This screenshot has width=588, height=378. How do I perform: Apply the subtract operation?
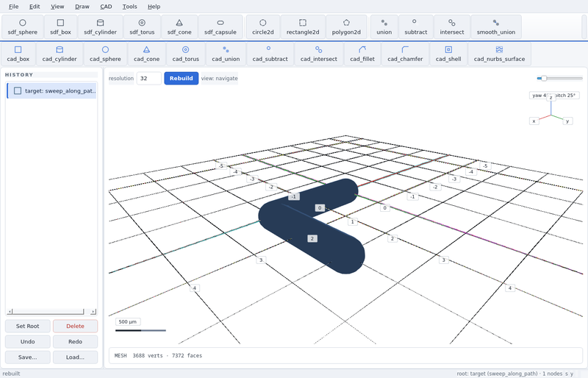pos(415,27)
